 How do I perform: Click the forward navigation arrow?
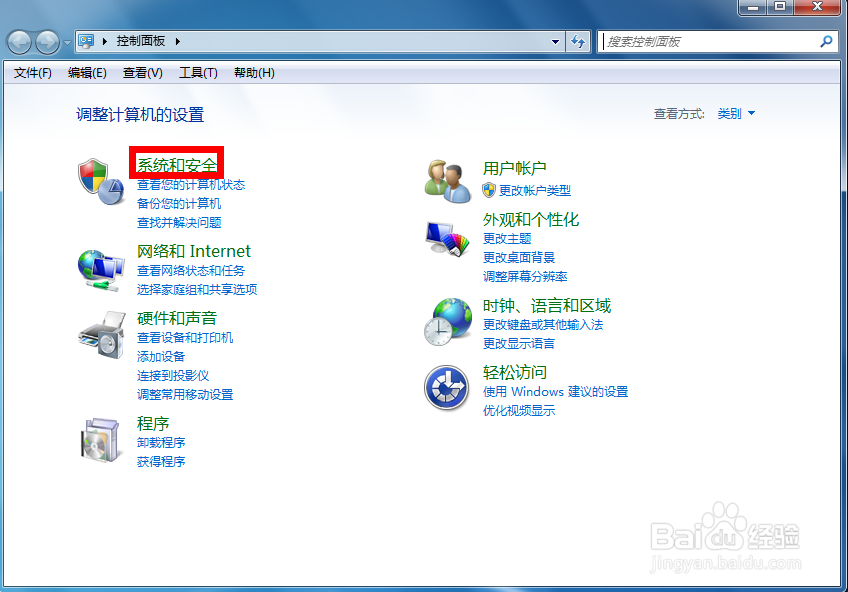(x=48, y=42)
